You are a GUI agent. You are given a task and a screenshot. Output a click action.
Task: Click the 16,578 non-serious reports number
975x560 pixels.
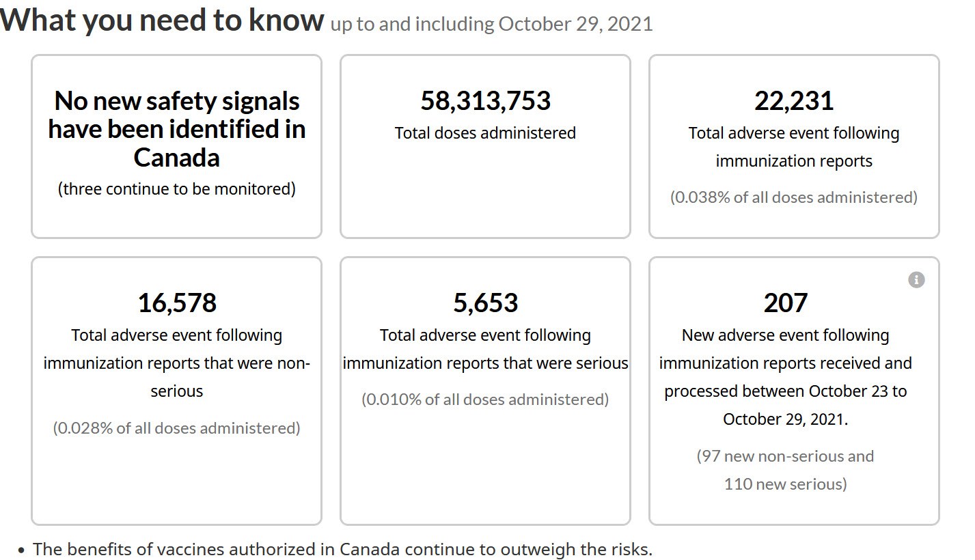[x=177, y=303]
